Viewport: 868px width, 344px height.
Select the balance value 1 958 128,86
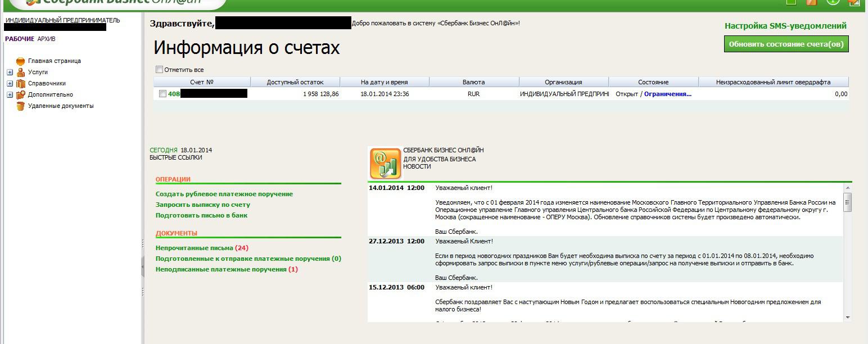[321, 94]
